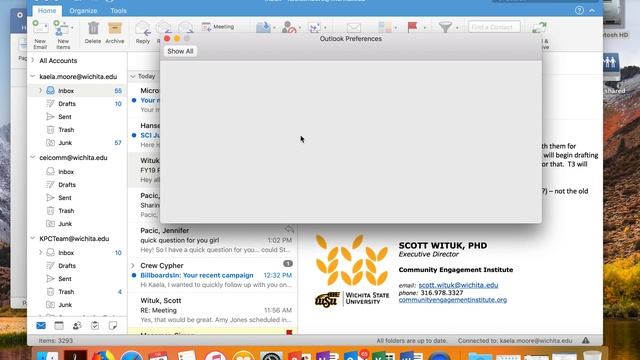This screenshot has height=360, width=640.
Task: Open Junk under KPCTeam@wichita.edu
Action: pos(77,305)
